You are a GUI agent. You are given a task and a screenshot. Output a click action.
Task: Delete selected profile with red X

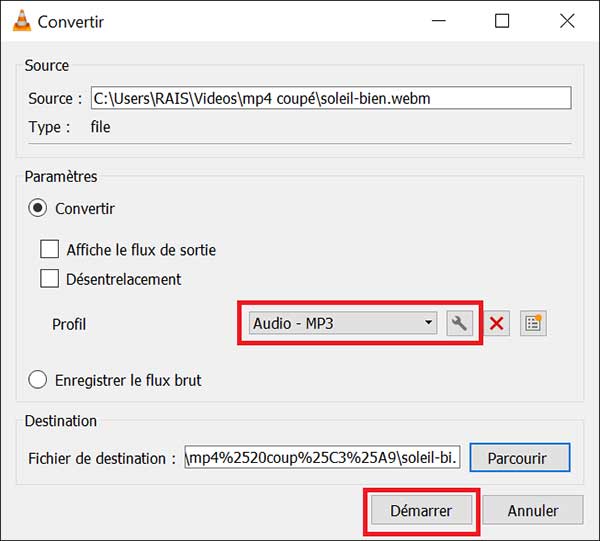tap(496, 324)
